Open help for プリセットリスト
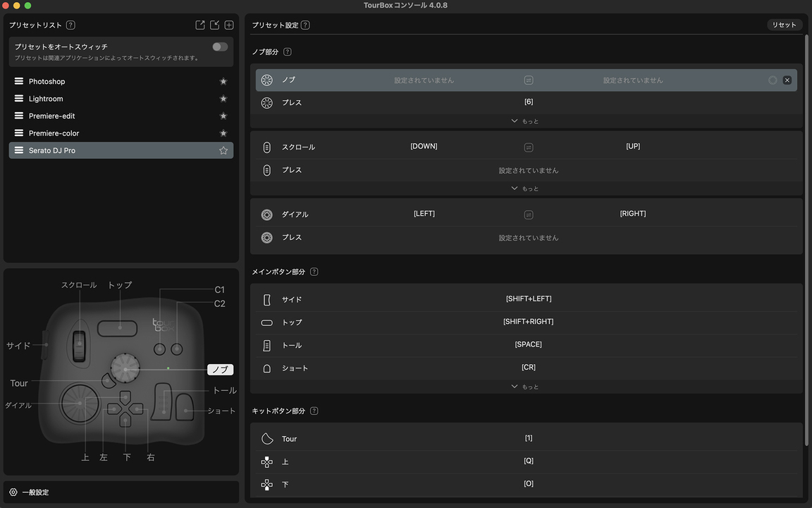This screenshot has width=812, height=508. 71,25
